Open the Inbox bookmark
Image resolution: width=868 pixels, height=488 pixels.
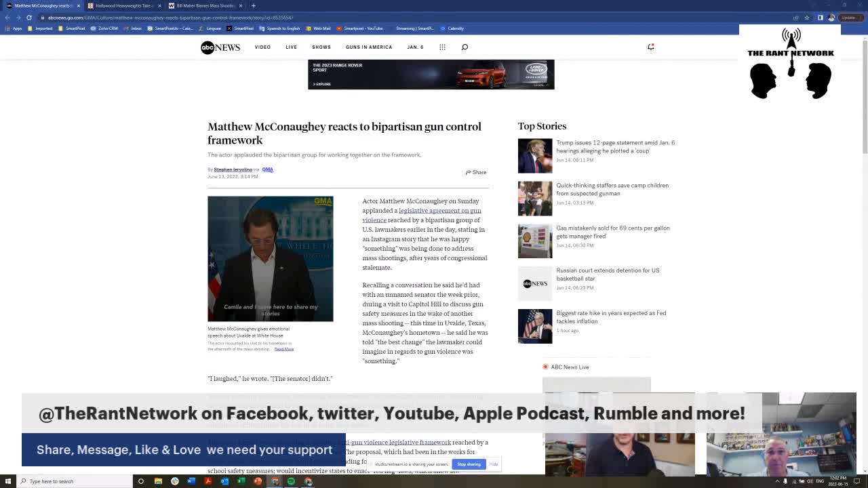click(x=133, y=28)
